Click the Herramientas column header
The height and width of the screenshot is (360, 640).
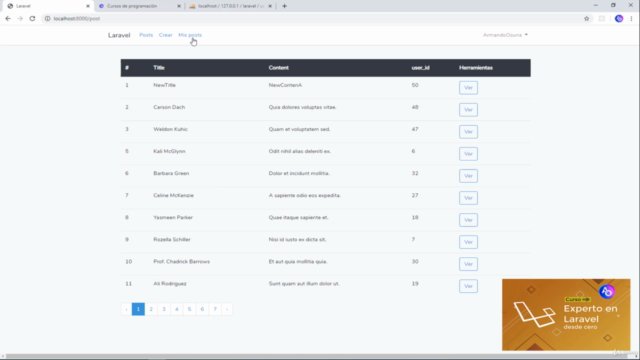tap(476, 68)
